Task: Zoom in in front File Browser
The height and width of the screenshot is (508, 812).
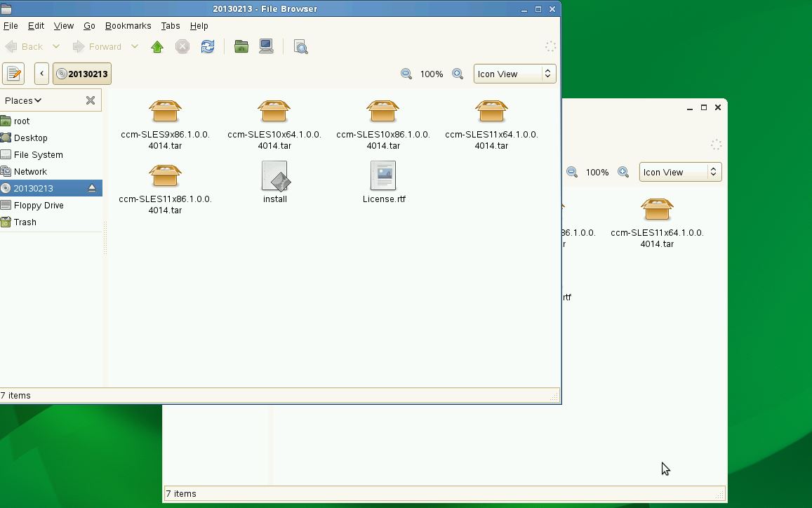Action: coord(458,74)
